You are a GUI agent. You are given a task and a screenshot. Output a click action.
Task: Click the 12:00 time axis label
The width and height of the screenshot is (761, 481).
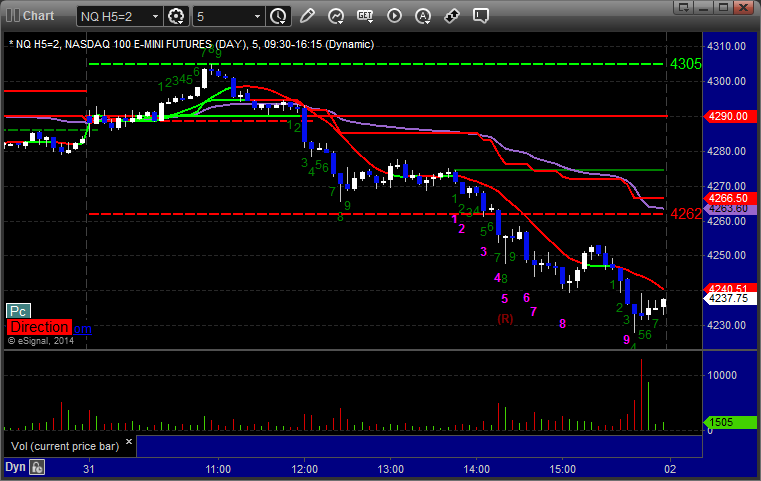coord(304,469)
